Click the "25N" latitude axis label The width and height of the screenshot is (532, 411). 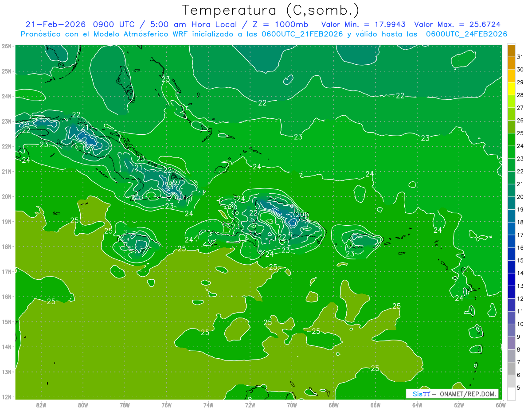pyautogui.click(x=6, y=71)
